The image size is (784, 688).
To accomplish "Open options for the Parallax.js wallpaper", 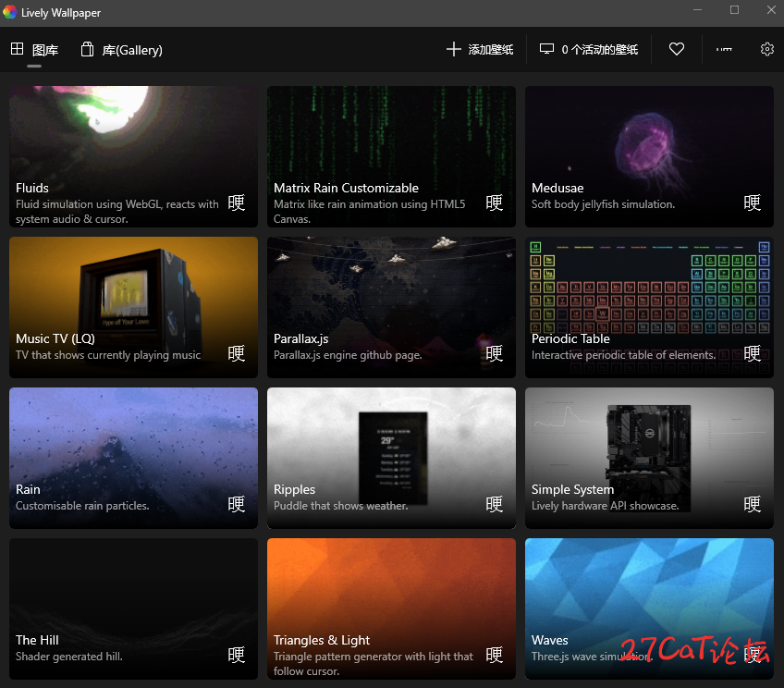I will coord(495,353).
